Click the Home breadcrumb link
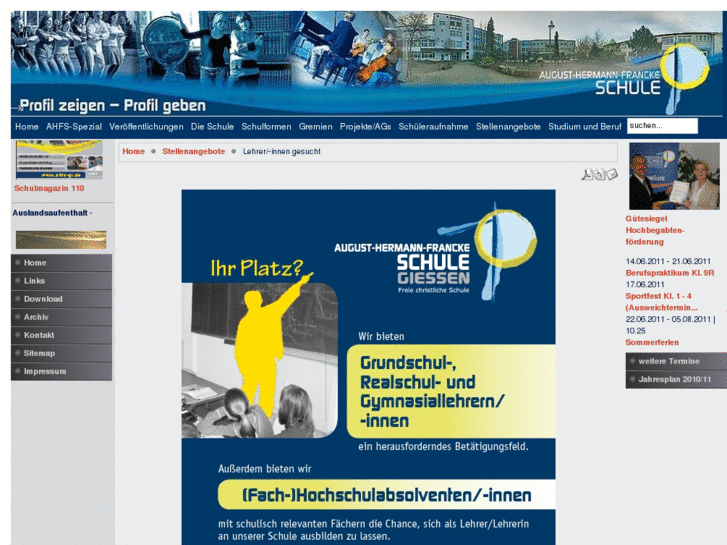This screenshot has width=727, height=545. [134, 151]
